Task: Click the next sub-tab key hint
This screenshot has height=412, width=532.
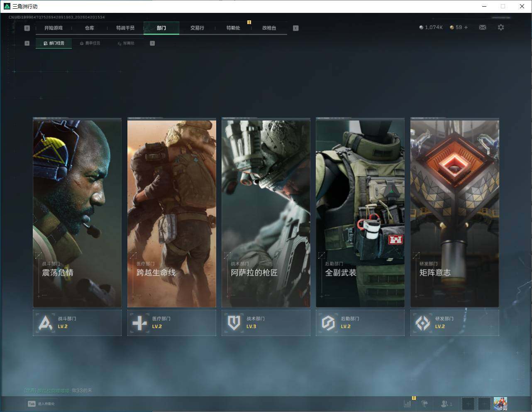Action: (152, 43)
